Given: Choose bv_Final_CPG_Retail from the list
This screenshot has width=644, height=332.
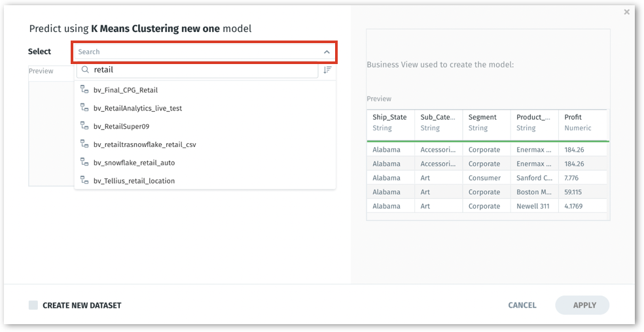Looking at the screenshot, I should coord(126,90).
